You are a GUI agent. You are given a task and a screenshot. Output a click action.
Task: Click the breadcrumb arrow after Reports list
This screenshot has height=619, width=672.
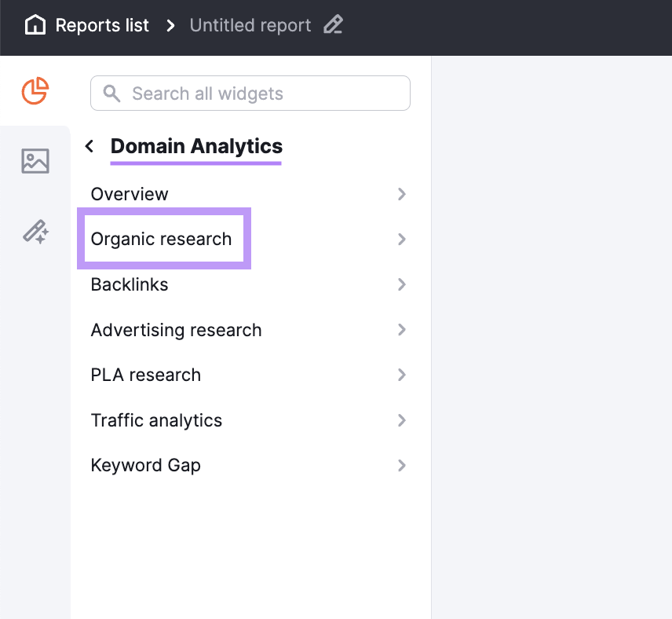pyautogui.click(x=170, y=24)
